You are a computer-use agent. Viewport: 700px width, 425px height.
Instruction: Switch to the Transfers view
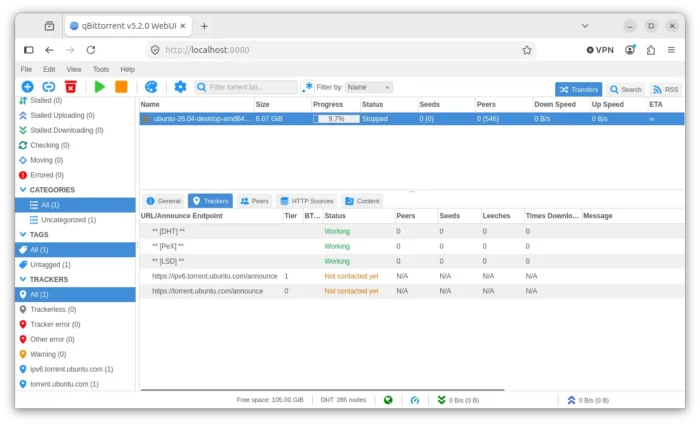click(x=578, y=89)
